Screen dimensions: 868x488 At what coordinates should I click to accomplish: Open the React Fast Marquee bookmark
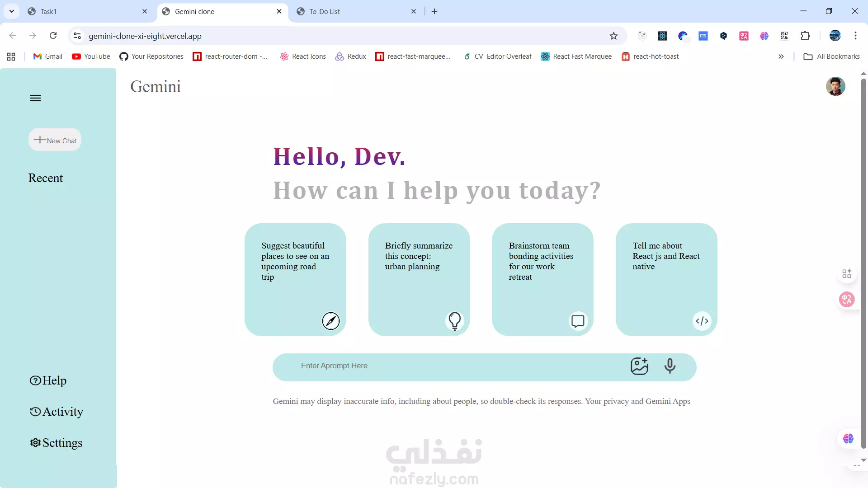click(576, 56)
